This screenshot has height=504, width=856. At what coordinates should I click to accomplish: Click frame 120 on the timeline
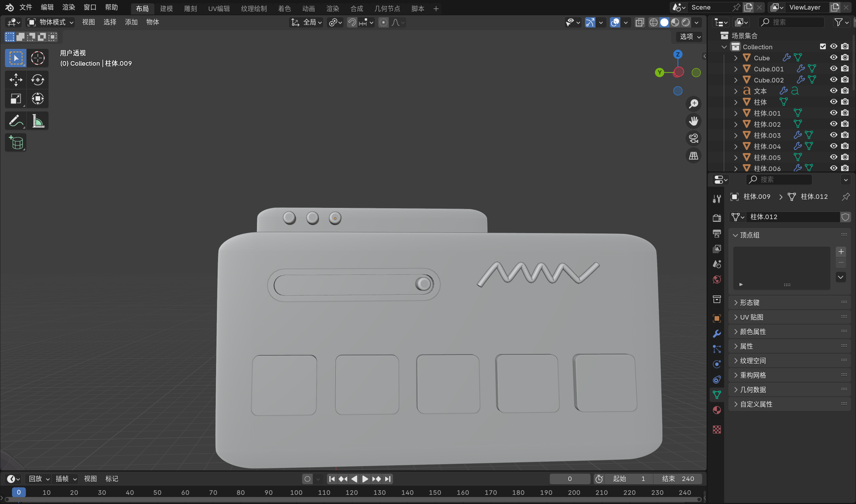(352, 493)
